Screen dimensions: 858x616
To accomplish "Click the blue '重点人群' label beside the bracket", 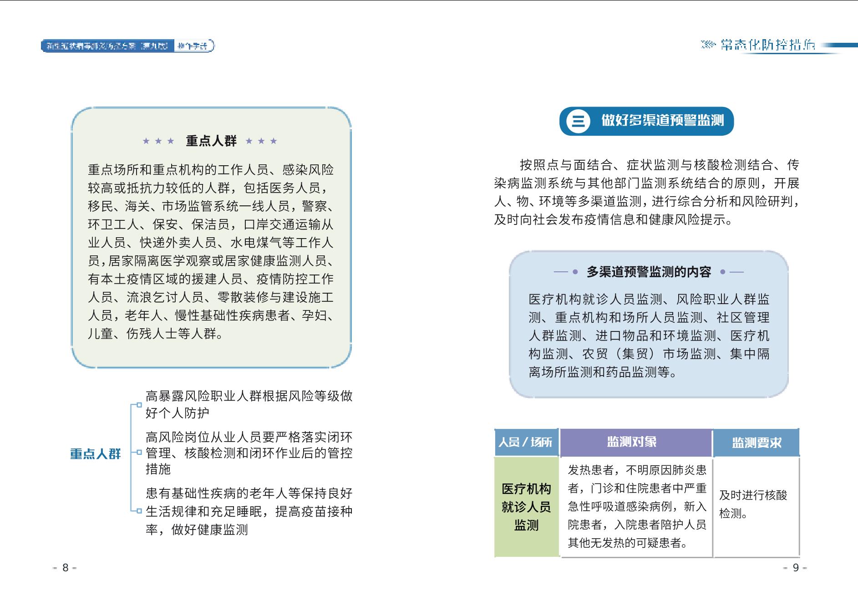I will [x=96, y=454].
